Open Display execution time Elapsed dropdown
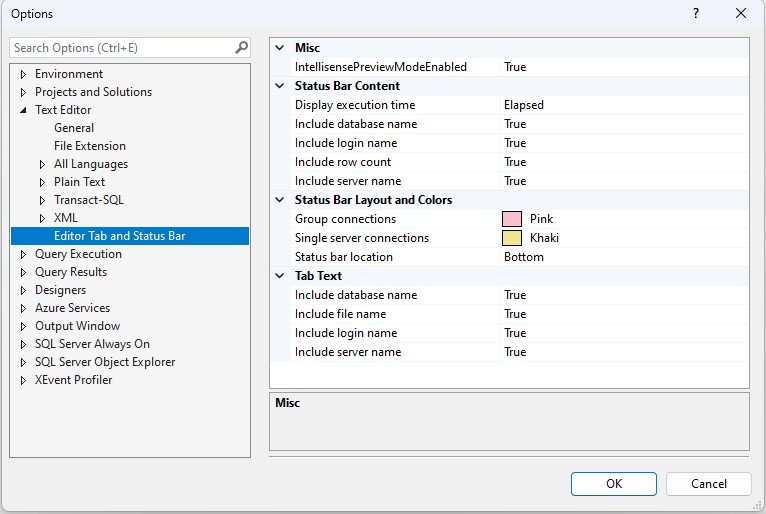The width and height of the screenshot is (766, 514). pos(620,105)
